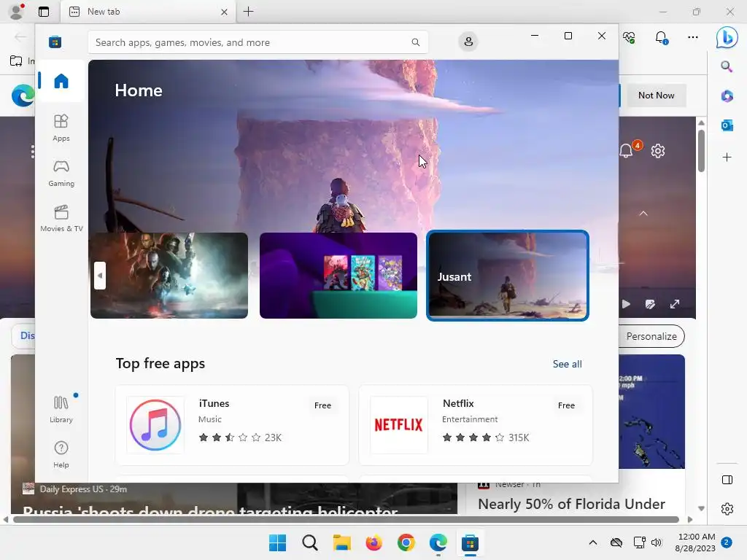Click the iTunes app icon
The width and height of the screenshot is (747, 560).
coord(155,425)
